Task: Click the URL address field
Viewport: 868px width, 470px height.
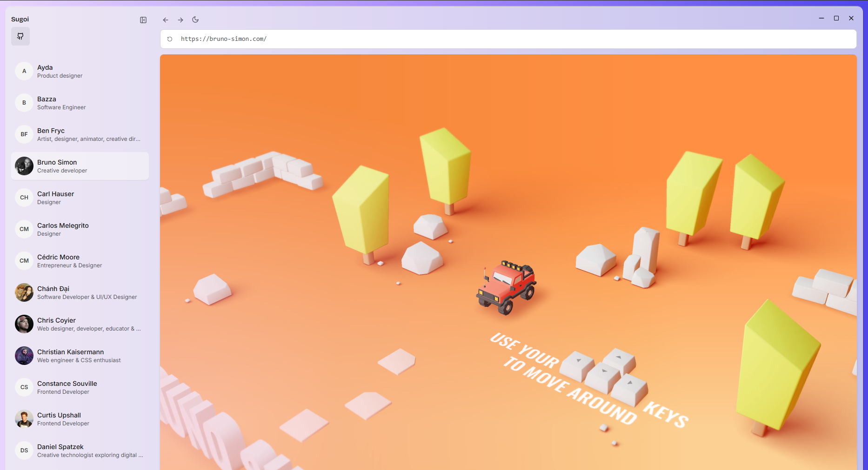Action: tap(512, 39)
